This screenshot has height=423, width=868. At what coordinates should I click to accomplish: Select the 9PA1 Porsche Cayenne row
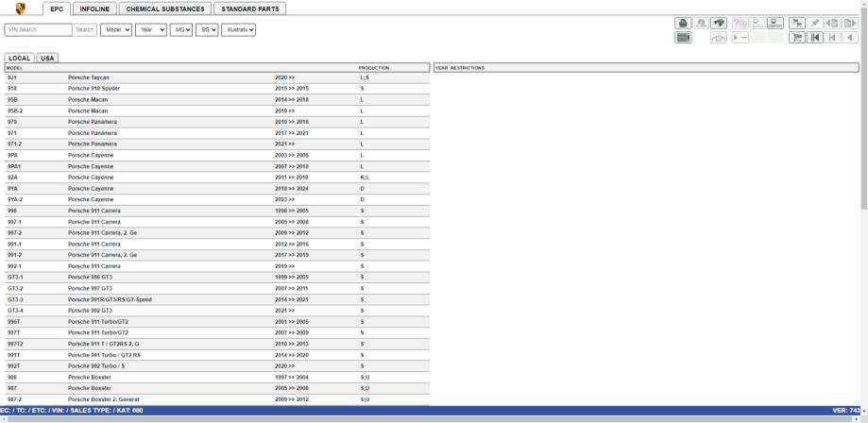click(217, 167)
